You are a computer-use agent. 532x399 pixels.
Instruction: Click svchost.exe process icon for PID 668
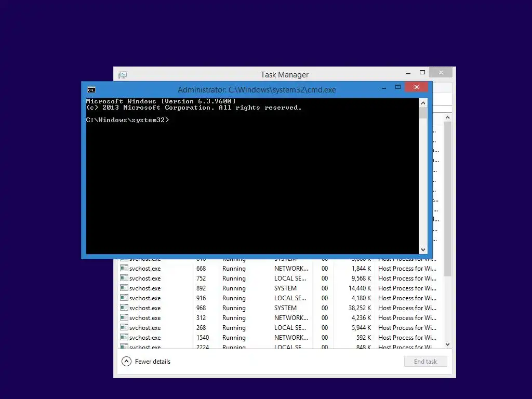(x=124, y=268)
